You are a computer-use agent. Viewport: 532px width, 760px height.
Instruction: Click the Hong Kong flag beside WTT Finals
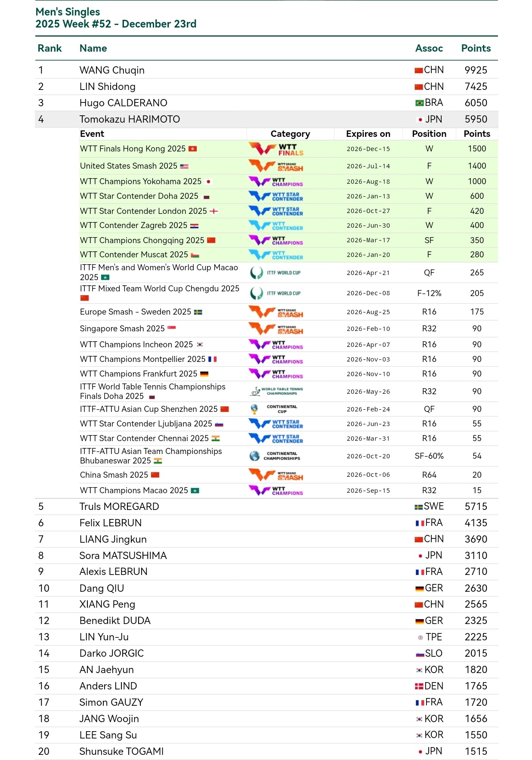192,149
